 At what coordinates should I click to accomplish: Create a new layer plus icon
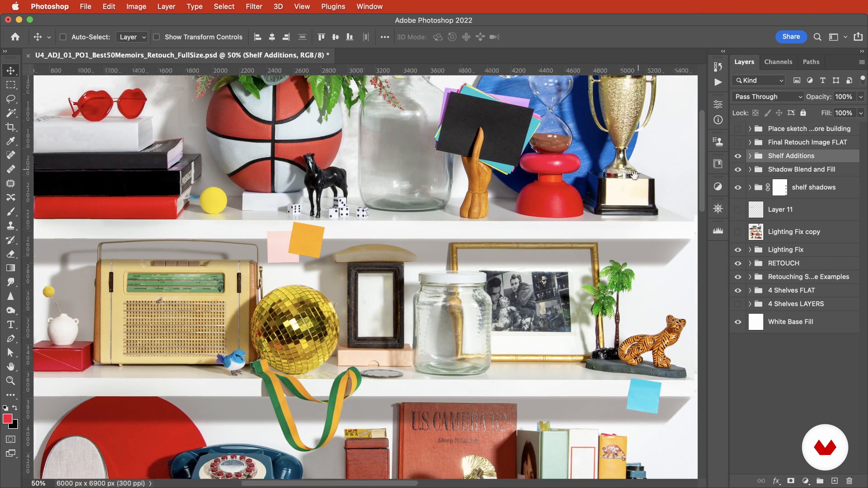pyautogui.click(x=835, y=481)
